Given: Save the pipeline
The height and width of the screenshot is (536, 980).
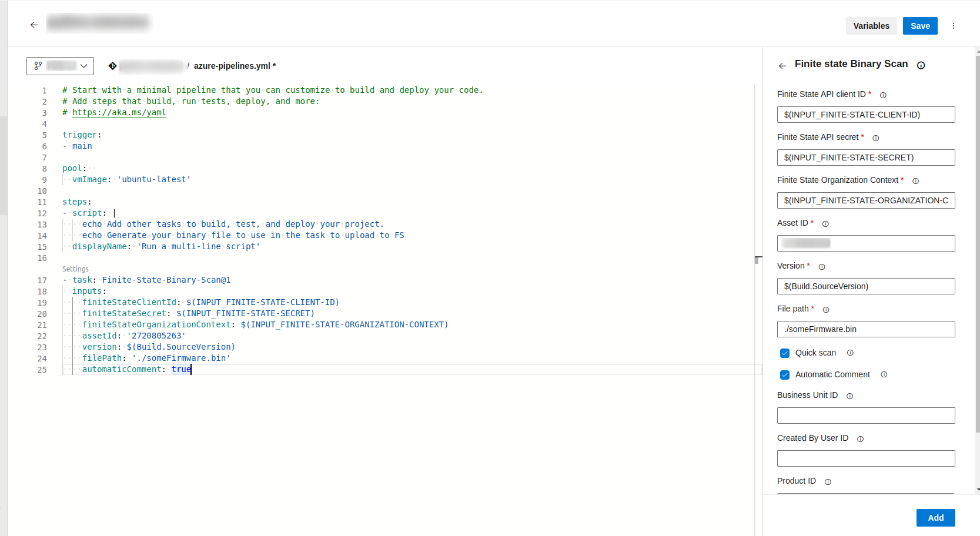Looking at the screenshot, I should (x=920, y=26).
